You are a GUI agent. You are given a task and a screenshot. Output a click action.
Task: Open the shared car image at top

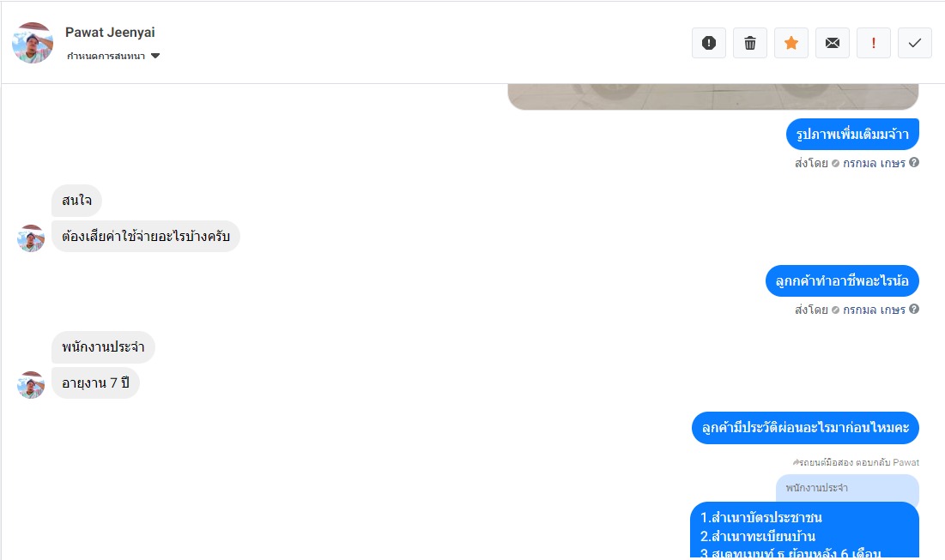713,97
